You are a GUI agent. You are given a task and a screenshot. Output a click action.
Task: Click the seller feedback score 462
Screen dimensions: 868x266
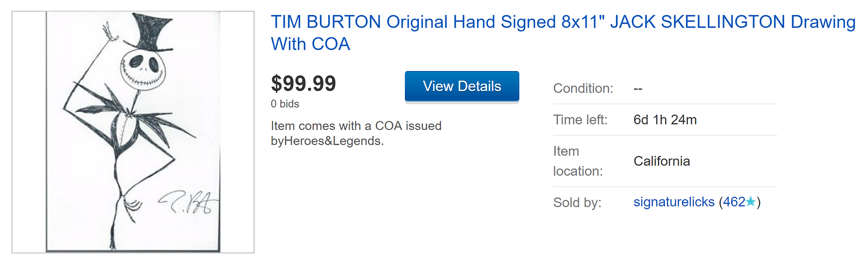click(734, 202)
